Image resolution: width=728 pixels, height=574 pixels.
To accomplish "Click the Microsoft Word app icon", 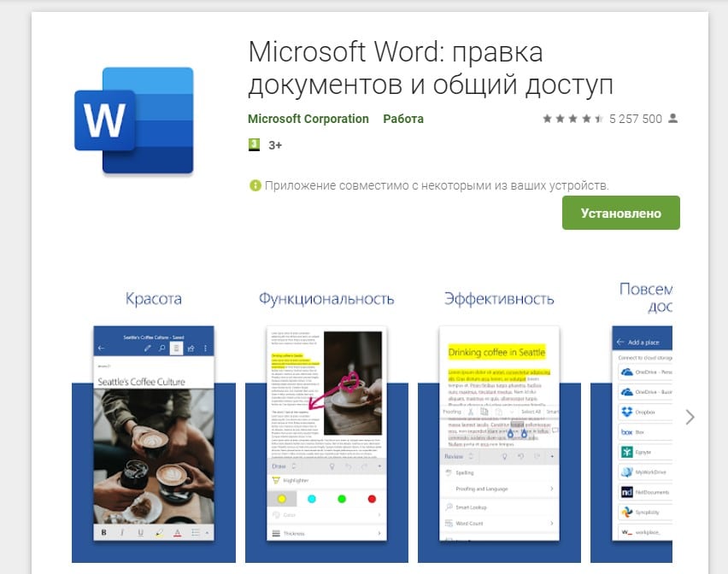I will coord(133,120).
